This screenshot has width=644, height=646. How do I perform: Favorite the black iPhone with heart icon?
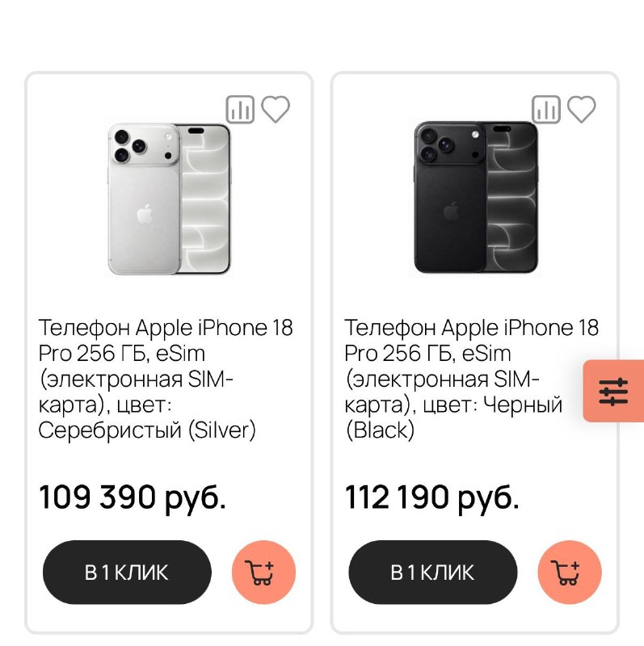(581, 109)
